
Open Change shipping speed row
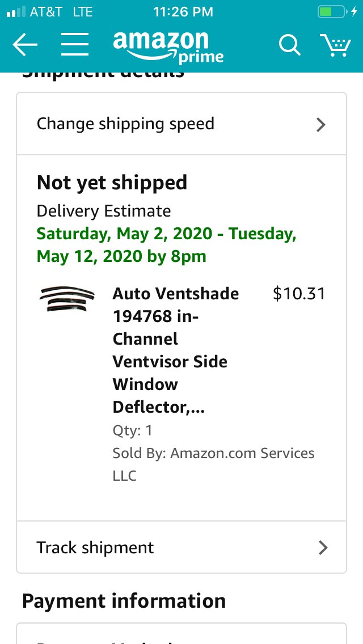pyautogui.click(x=181, y=124)
